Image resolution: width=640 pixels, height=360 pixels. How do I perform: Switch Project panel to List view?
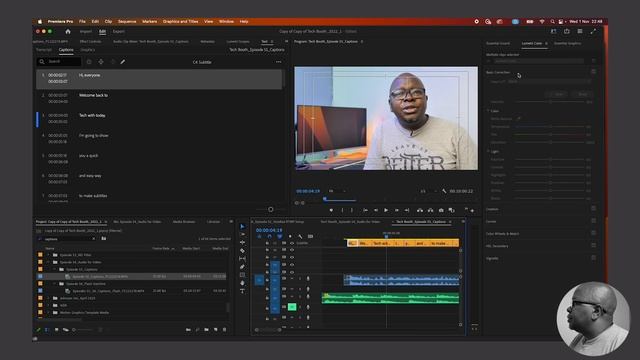coord(47,329)
